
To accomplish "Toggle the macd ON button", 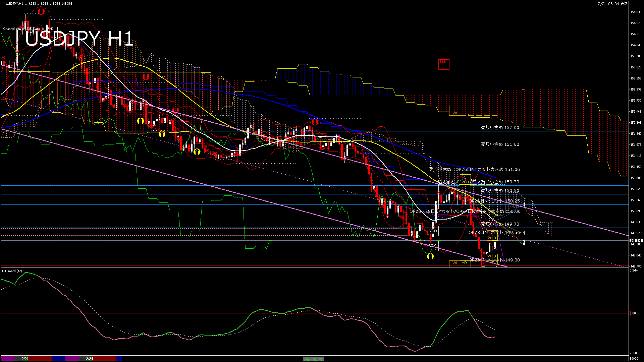I will point(314,359).
